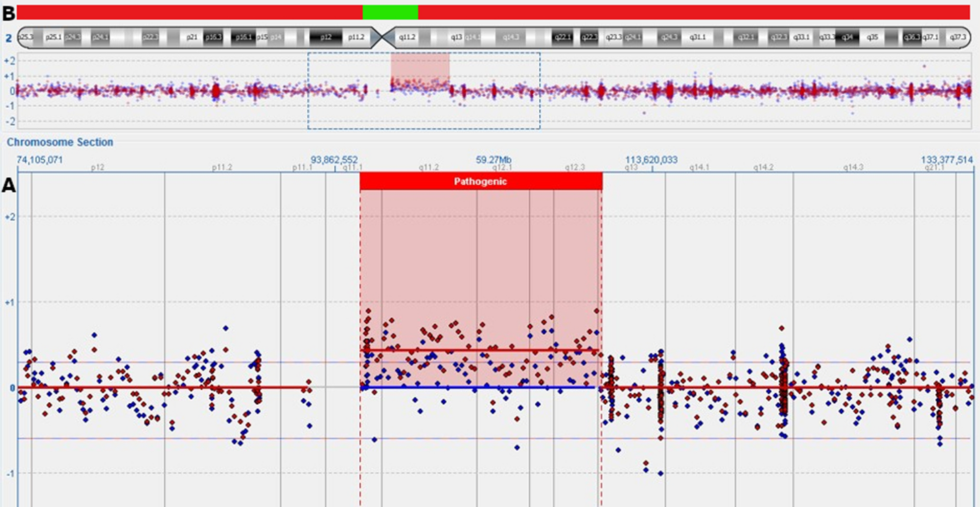Select the p25.1 band on the ideogram
980x507 pixels.
(x=53, y=37)
